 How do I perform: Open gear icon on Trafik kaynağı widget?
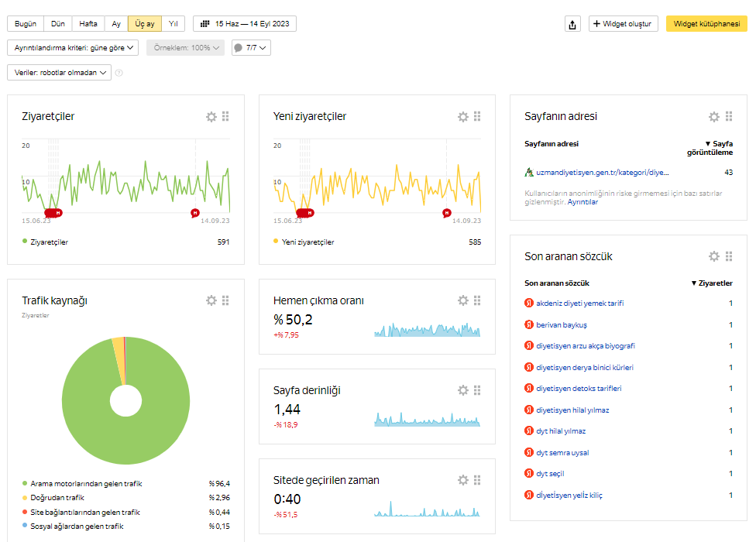pos(211,300)
